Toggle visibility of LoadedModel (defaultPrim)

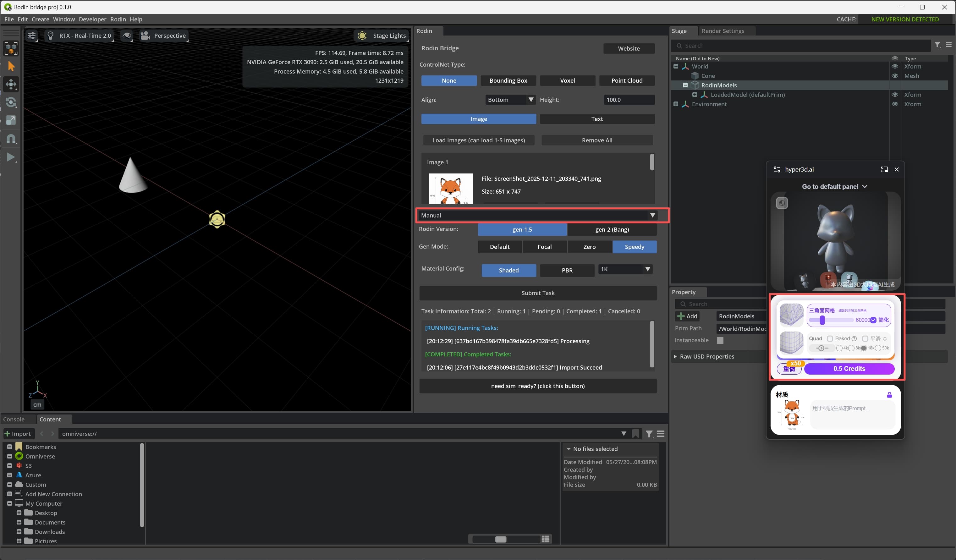pos(895,95)
